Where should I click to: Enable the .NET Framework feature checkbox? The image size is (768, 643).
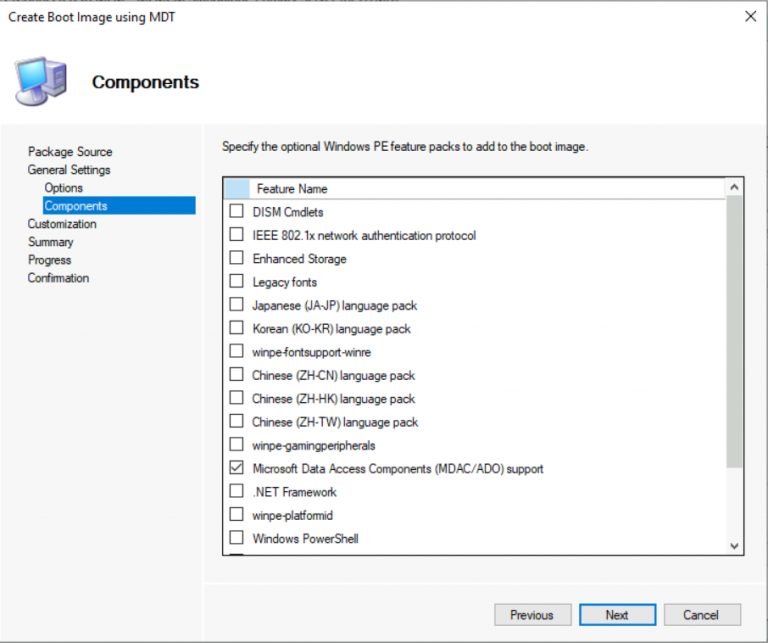click(237, 492)
